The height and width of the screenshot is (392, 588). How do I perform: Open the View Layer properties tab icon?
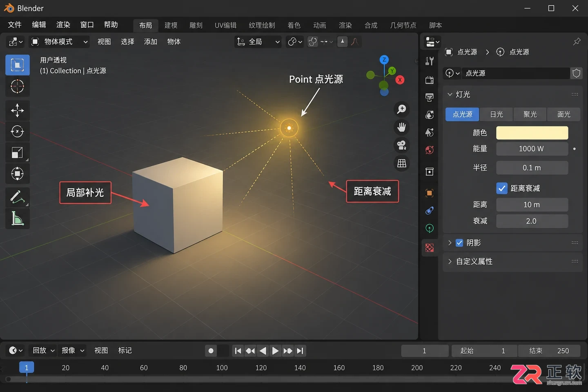pos(430,115)
